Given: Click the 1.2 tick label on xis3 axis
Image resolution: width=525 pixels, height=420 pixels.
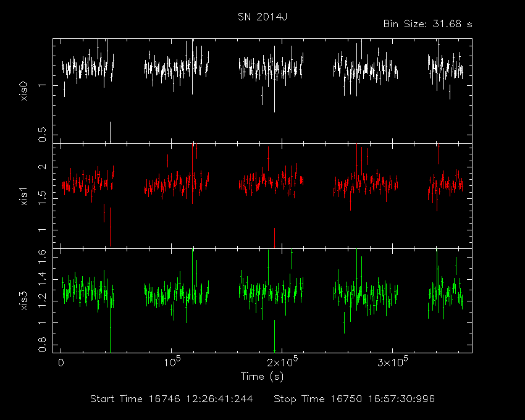Looking at the screenshot, I should 42,301.
